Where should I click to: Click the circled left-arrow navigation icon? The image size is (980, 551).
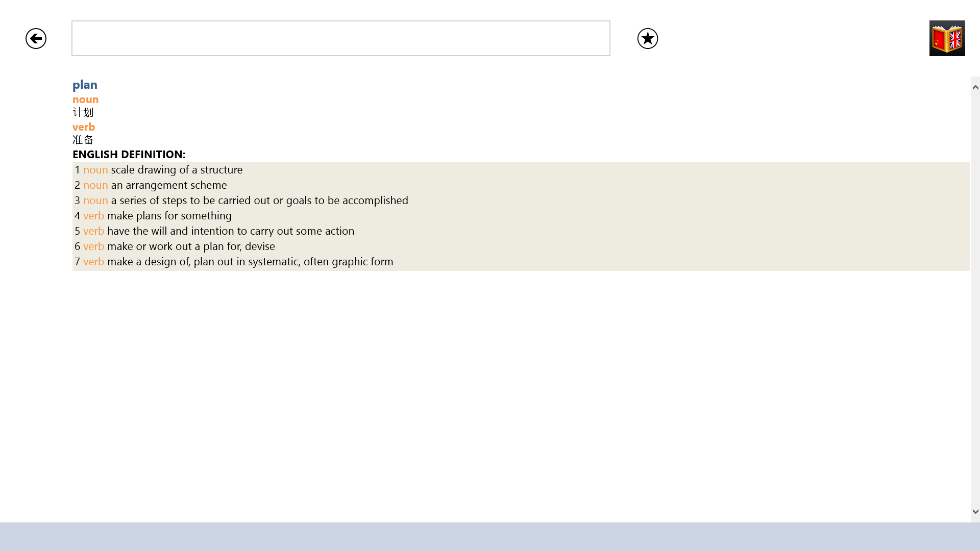click(x=36, y=38)
